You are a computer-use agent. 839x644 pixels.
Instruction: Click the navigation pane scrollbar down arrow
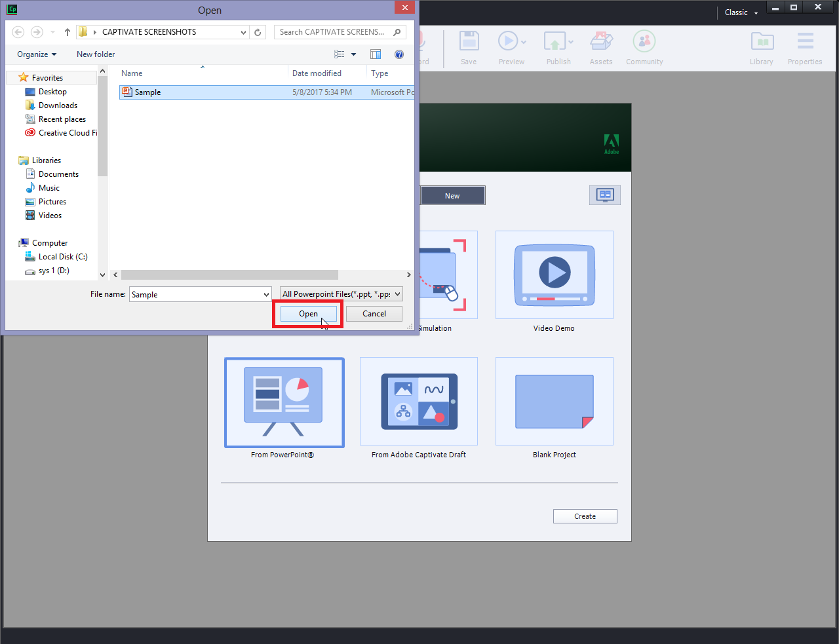click(102, 275)
